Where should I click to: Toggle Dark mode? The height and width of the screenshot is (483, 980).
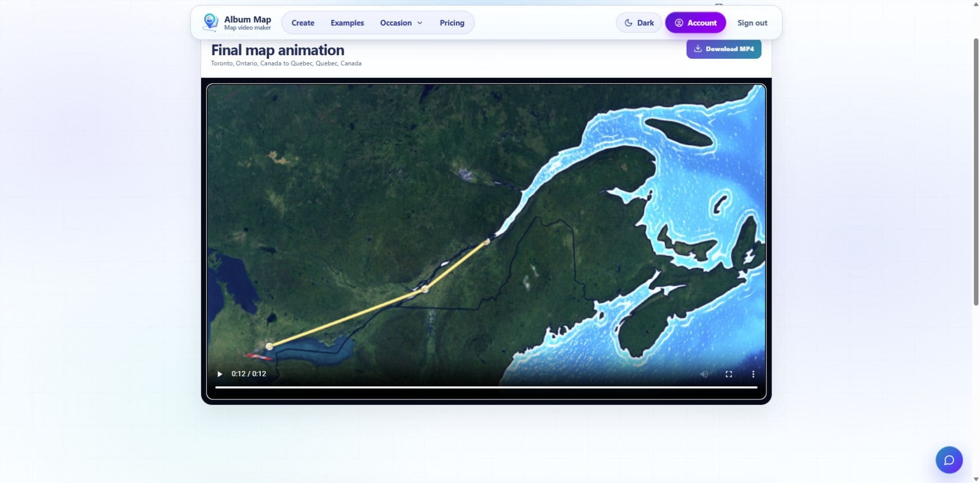638,23
